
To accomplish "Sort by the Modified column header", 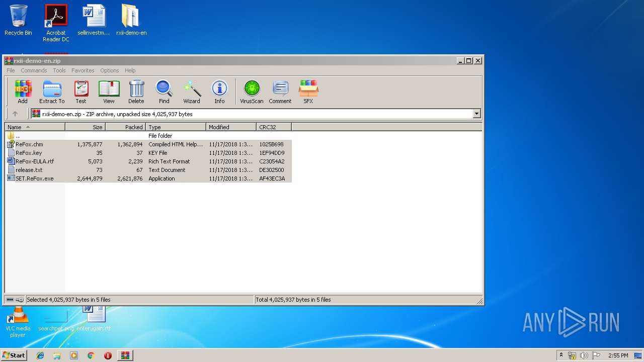I will (x=231, y=127).
